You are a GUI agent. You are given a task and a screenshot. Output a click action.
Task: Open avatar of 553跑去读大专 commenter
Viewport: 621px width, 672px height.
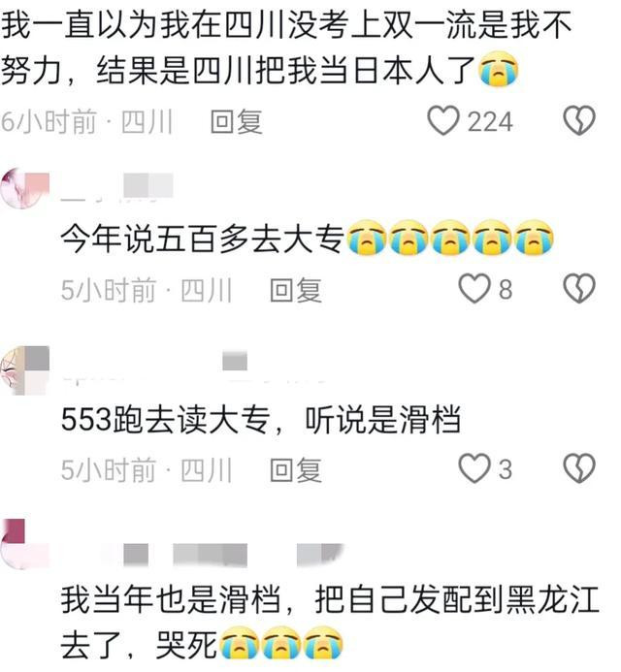point(25,370)
